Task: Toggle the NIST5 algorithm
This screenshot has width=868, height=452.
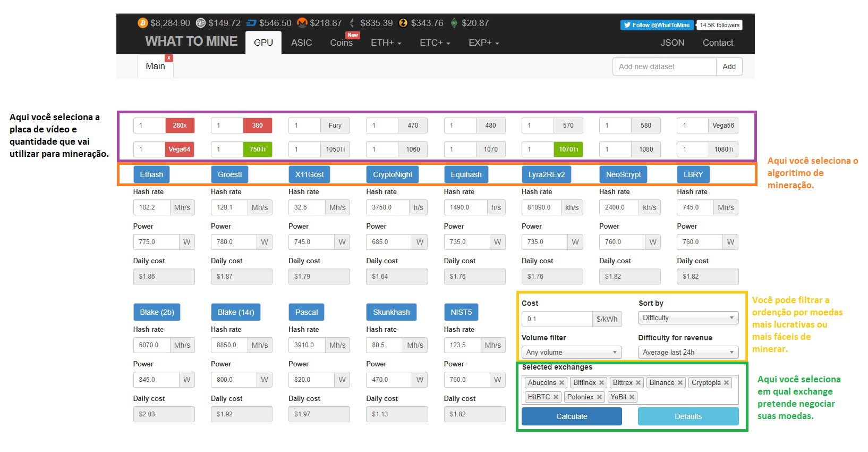Action: point(461,312)
